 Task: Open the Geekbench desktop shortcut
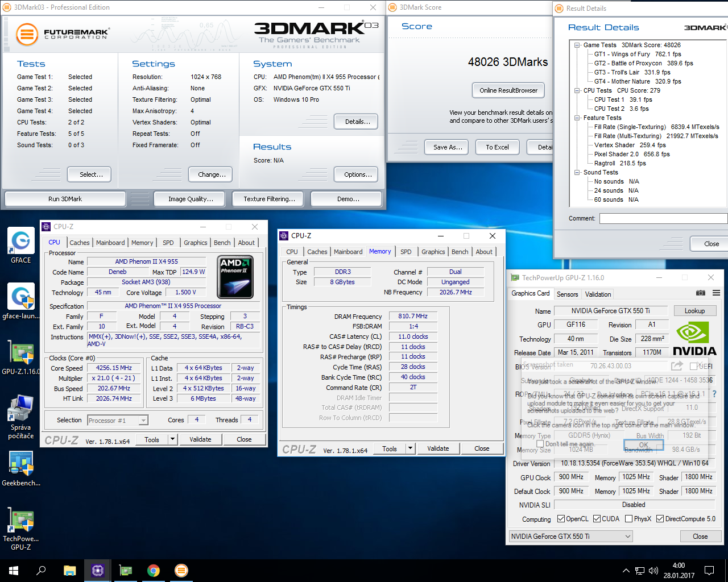pos(21,469)
